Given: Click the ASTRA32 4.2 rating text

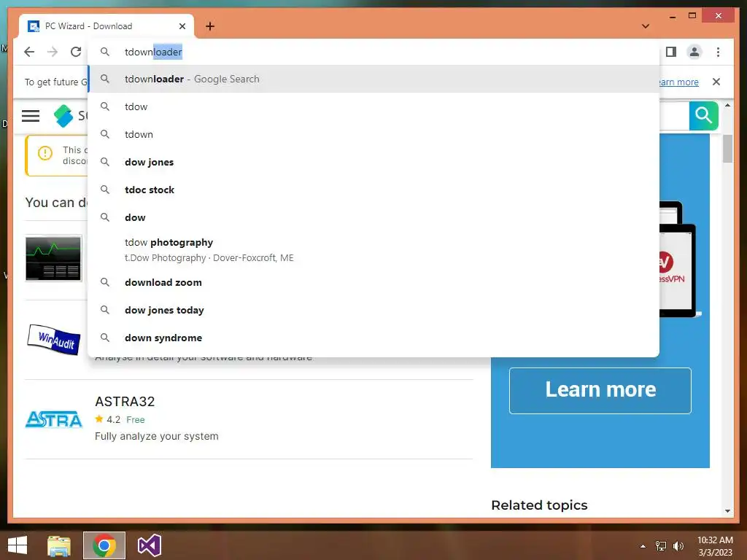Looking at the screenshot, I should pos(113,419).
